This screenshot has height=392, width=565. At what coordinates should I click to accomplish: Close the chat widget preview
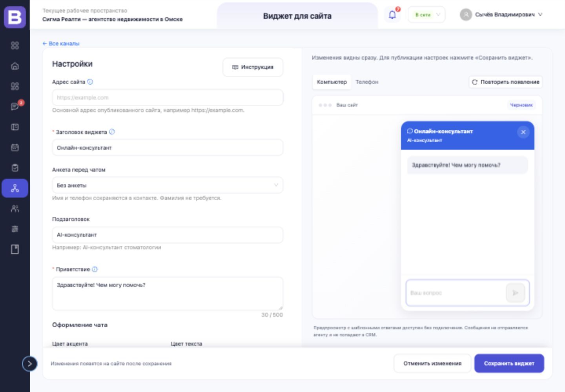(x=523, y=132)
